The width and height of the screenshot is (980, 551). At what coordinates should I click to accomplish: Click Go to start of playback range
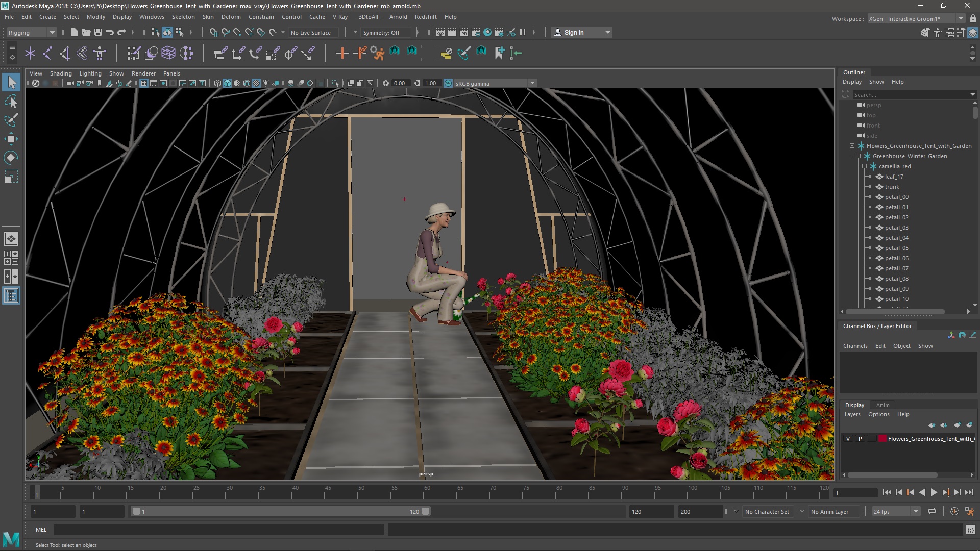click(887, 492)
